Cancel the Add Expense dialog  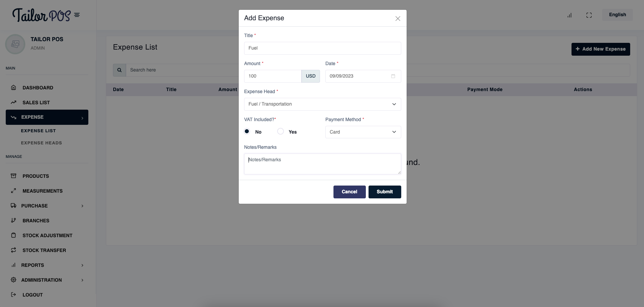(349, 192)
